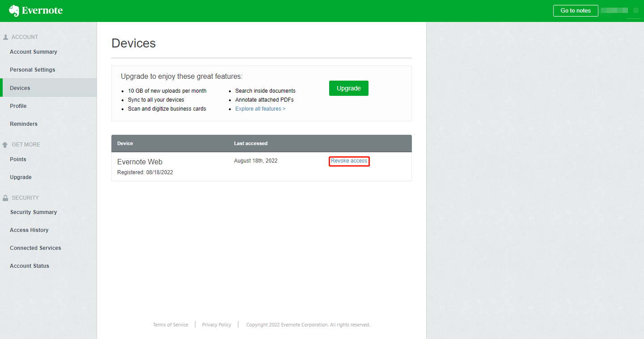The width and height of the screenshot is (644, 339).
Task: Open Connected Services
Action: [35, 248]
